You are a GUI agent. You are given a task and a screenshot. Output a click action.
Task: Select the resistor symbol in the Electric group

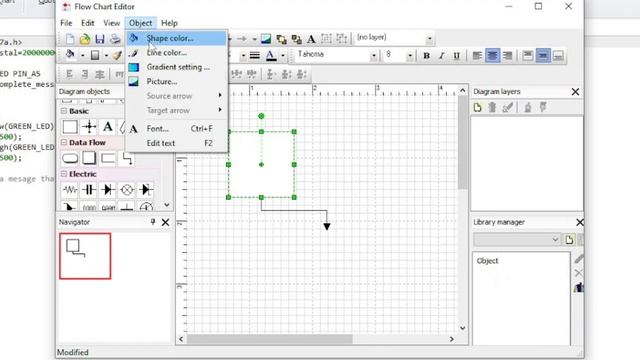(70, 190)
